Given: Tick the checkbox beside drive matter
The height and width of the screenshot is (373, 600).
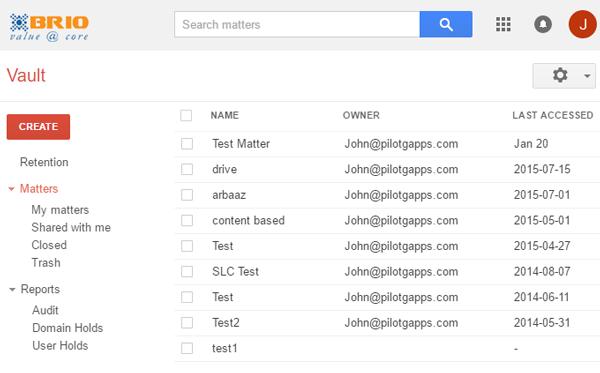Looking at the screenshot, I should pos(187,169).
